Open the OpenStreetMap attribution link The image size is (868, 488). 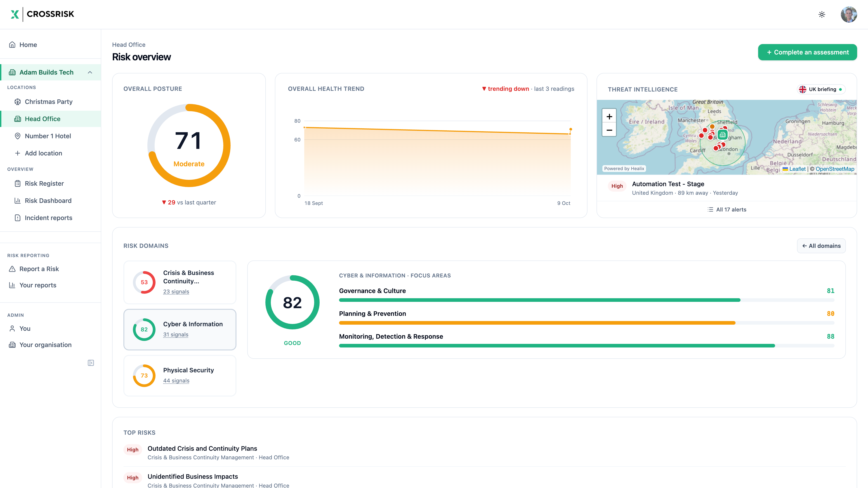click(835, 169)
